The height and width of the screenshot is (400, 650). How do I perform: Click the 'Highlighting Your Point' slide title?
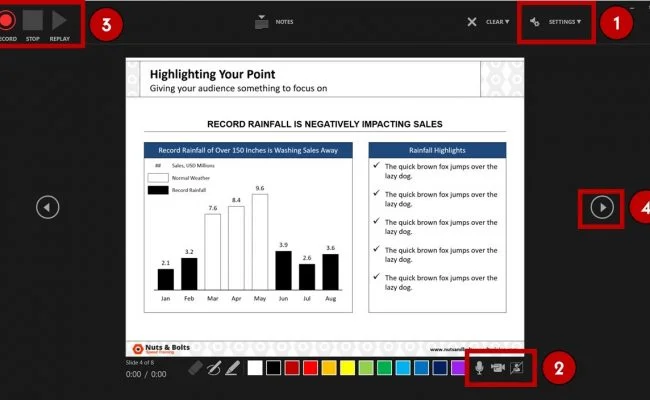212,75
